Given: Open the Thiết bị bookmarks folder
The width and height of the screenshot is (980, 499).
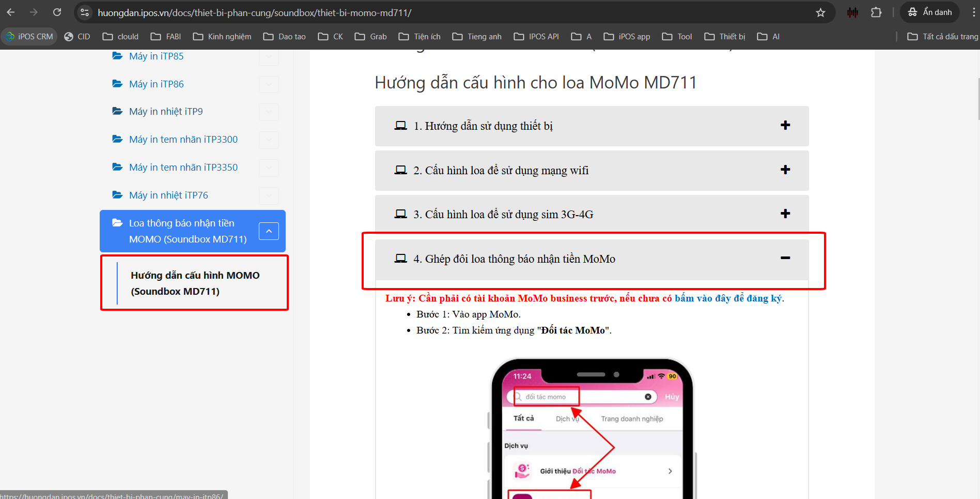Looking at the screenshot, I should [725, 37].
